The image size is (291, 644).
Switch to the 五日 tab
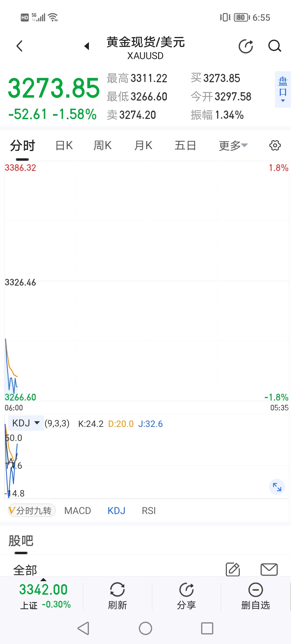coord(185,146)
